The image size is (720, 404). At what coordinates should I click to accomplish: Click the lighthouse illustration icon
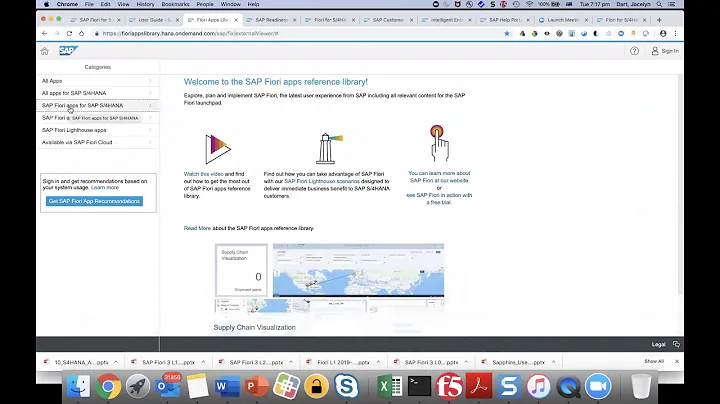pyautogui.click(x=329, y=148)
